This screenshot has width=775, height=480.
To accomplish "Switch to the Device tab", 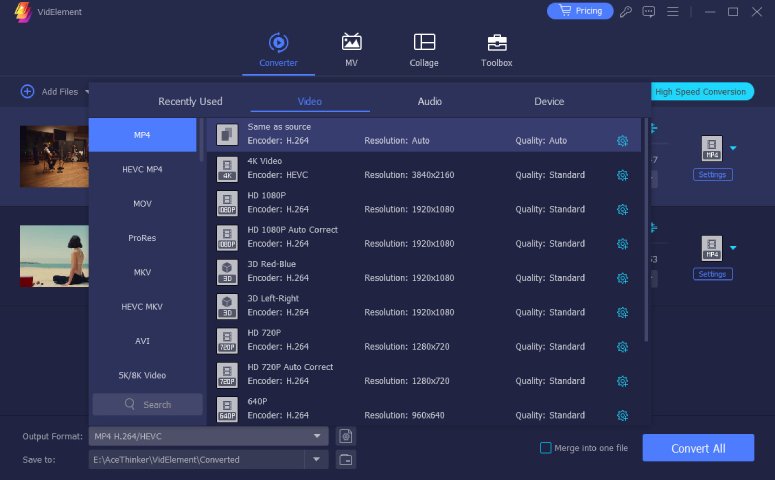I will (x=549, y=101).
